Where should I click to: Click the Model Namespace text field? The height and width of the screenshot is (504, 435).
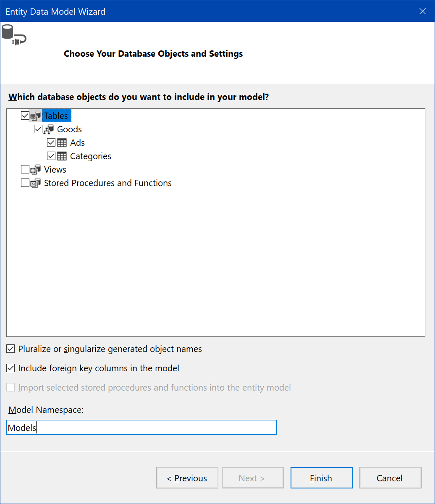point(142,428)
